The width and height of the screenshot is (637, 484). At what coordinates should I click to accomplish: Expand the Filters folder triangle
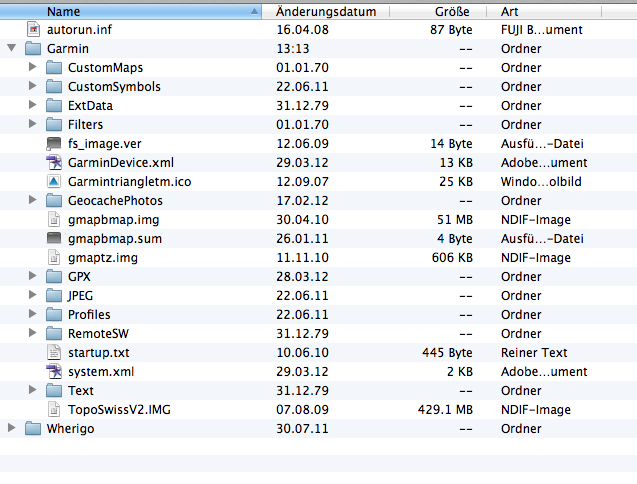coord(32,124)
